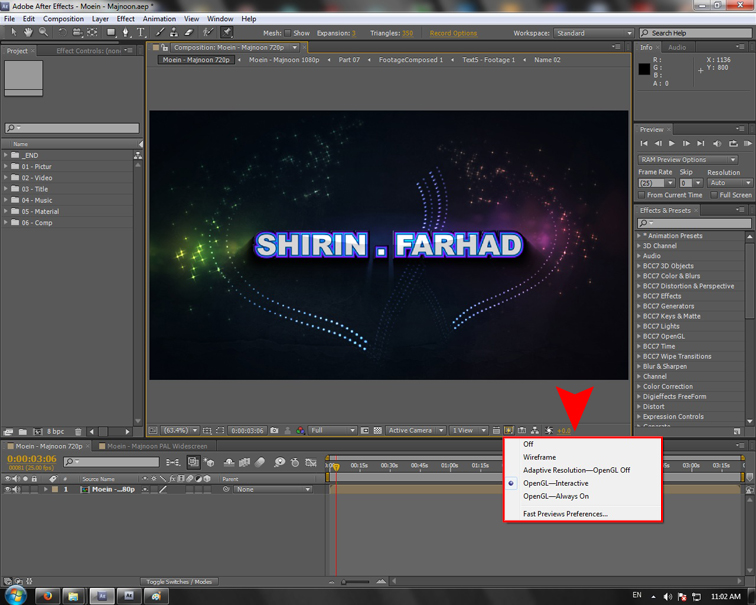Create a new folder in Project panel
756x605 pixels.
tap(23, 431)
